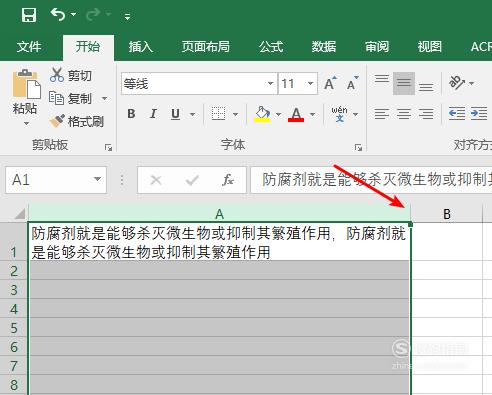Click the fill handle of cell A1
The width and height of the screenshot is (492, 395).
pyautogui.click(x=410, y=224)
